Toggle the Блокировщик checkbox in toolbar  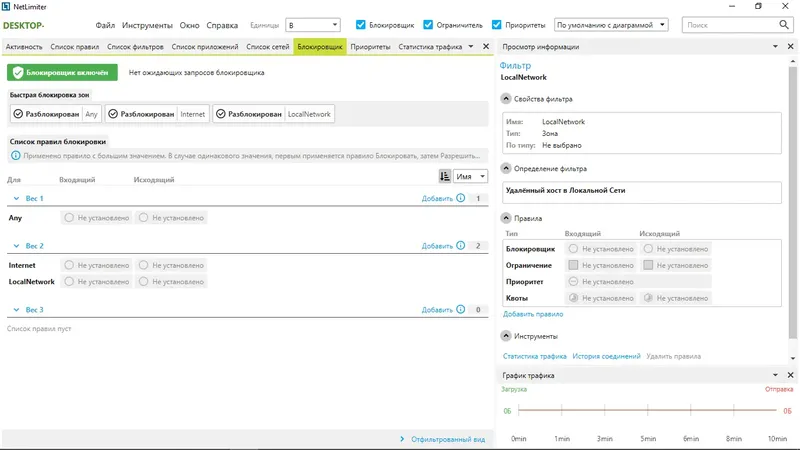coord(361,24)
